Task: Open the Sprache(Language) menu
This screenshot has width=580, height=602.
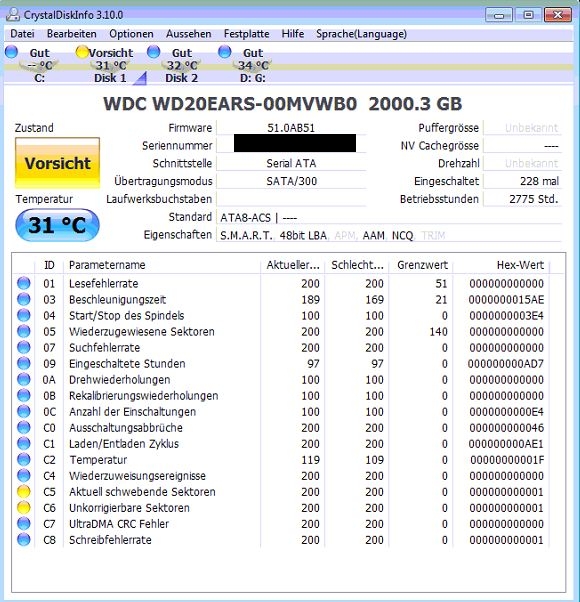Action: (362, 34)
